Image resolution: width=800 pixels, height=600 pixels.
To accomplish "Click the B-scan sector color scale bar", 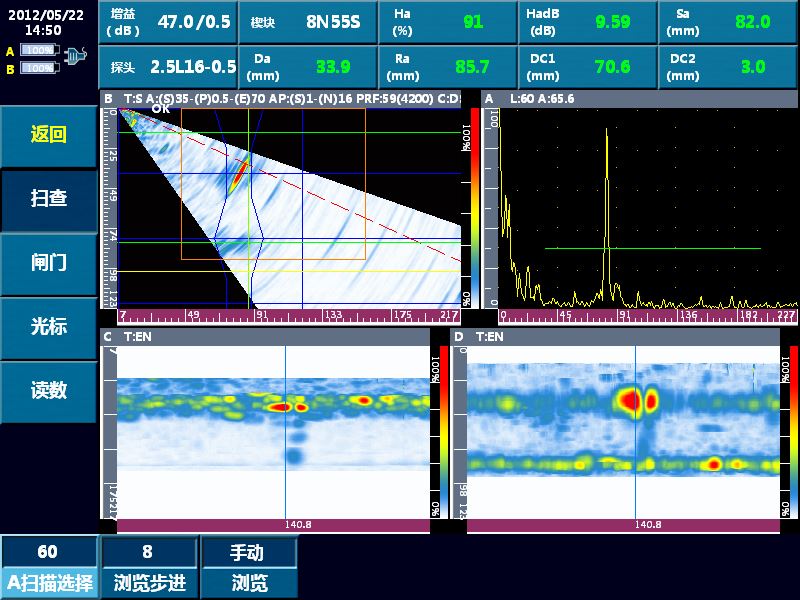I will 466,208.
